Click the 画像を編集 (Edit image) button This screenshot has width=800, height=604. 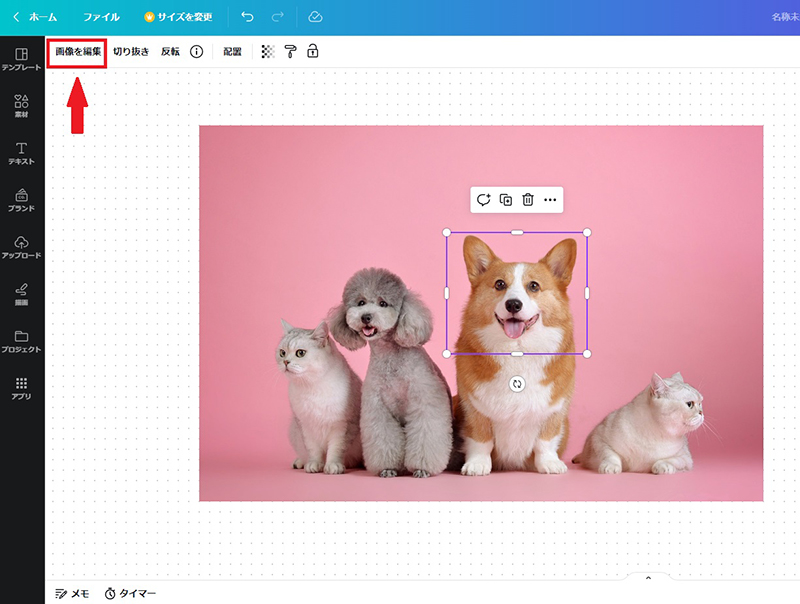click(78, 51)
